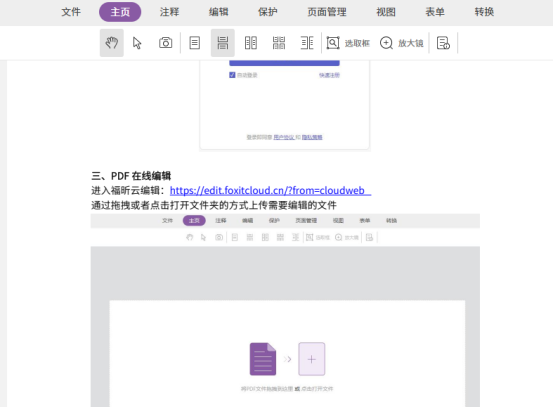The width and height of the screenshot is (554, 408).
Task: Switch to continuous page view
Action: point(223,43)
